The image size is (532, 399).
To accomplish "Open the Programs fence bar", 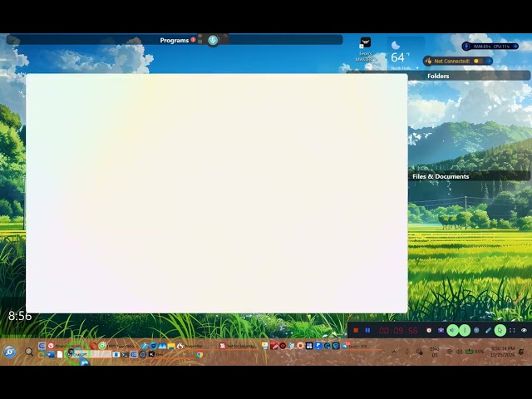I will coord(175,40).
